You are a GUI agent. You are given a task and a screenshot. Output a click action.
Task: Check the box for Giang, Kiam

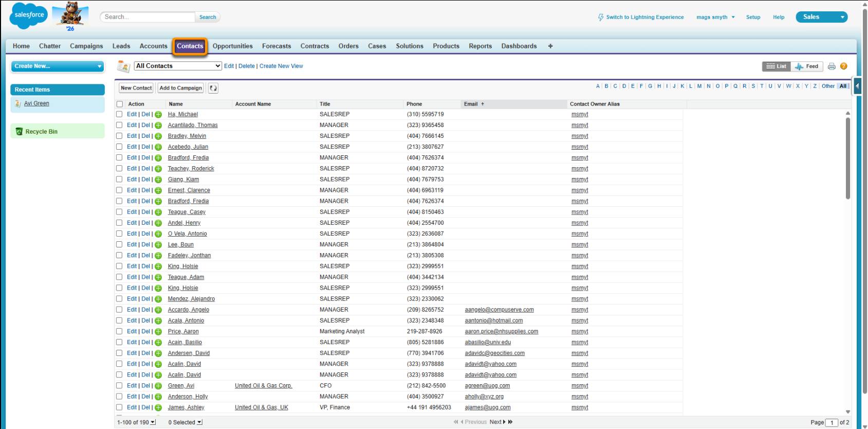click(x=119, y=179)
